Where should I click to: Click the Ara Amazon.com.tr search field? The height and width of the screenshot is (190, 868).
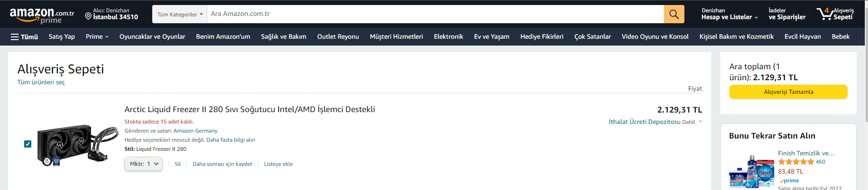coord(435,14)
